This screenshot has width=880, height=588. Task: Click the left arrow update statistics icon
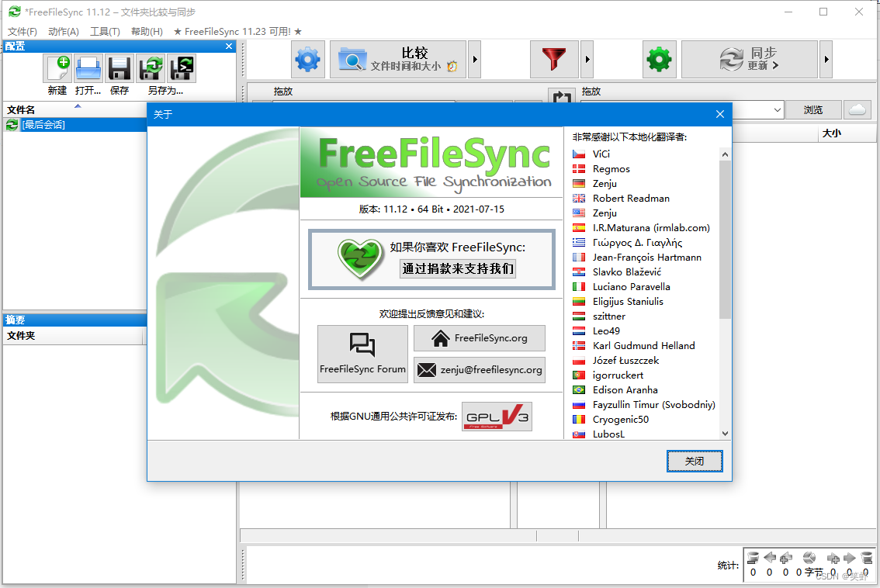click(x=770, y=558)
